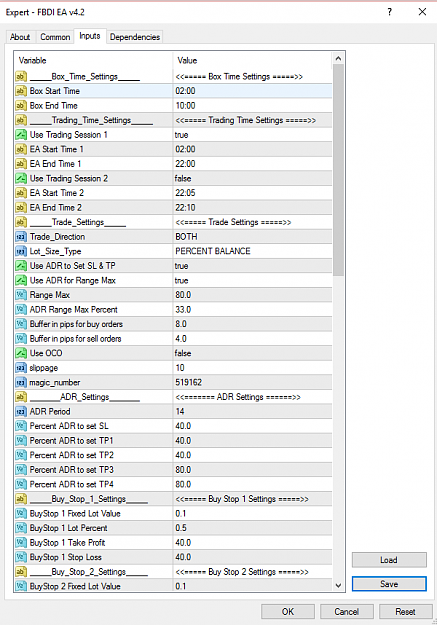The height and width of the screenshot is (625, 437).
Task: Click the Box Start Time string icon
Action: 21,91
